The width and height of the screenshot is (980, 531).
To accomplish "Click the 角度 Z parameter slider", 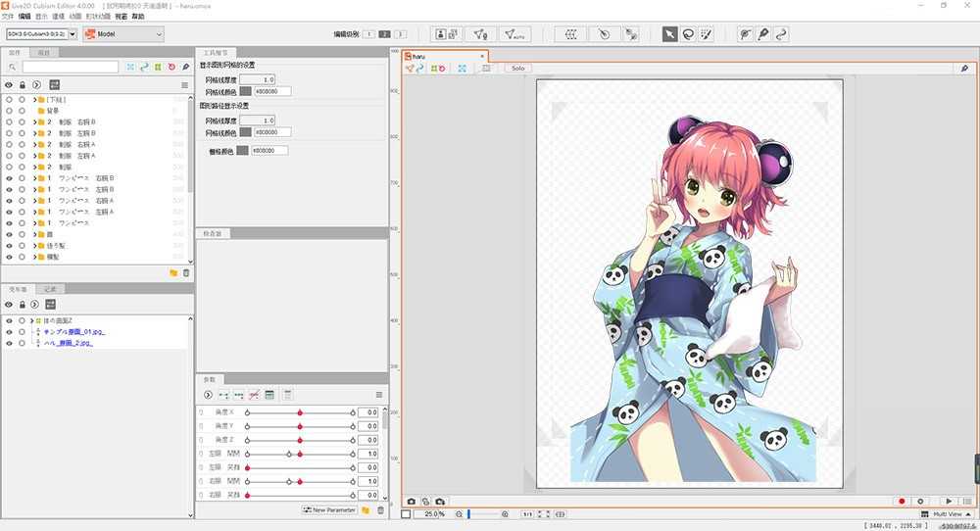I will (x=300, y=440).
